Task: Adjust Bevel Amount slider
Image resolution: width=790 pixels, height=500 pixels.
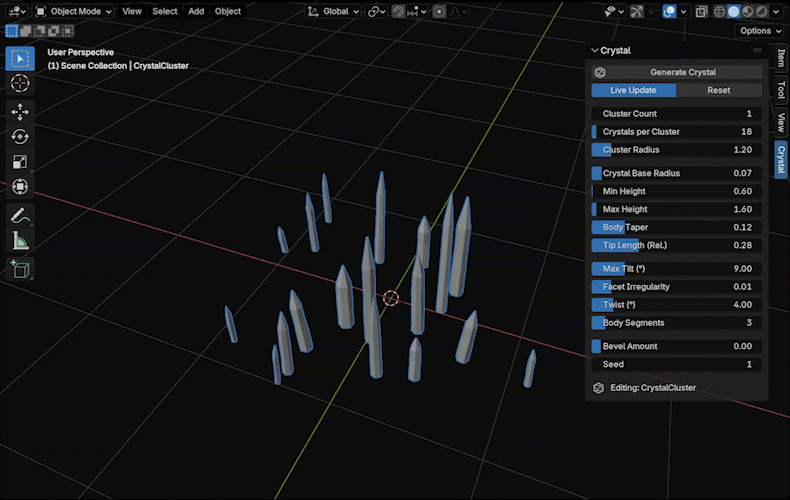Action: tap(677, 346)
